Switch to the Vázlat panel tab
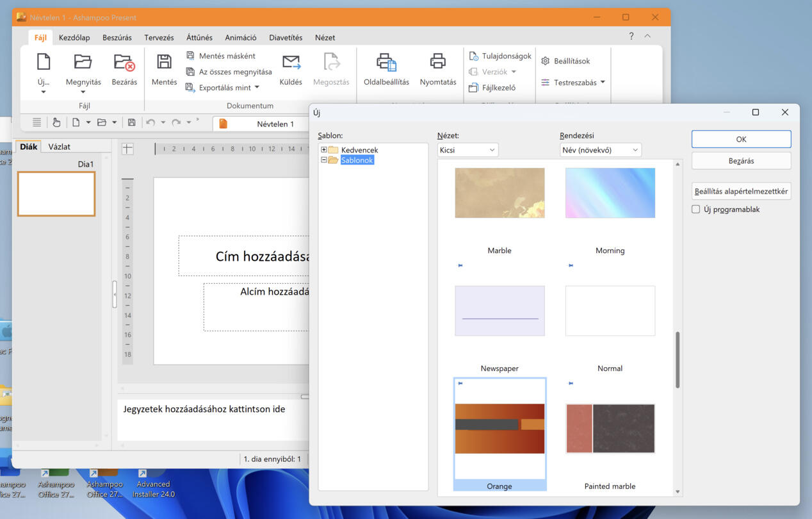Screen dimensions: 812x519 click(x=60, y=147)
